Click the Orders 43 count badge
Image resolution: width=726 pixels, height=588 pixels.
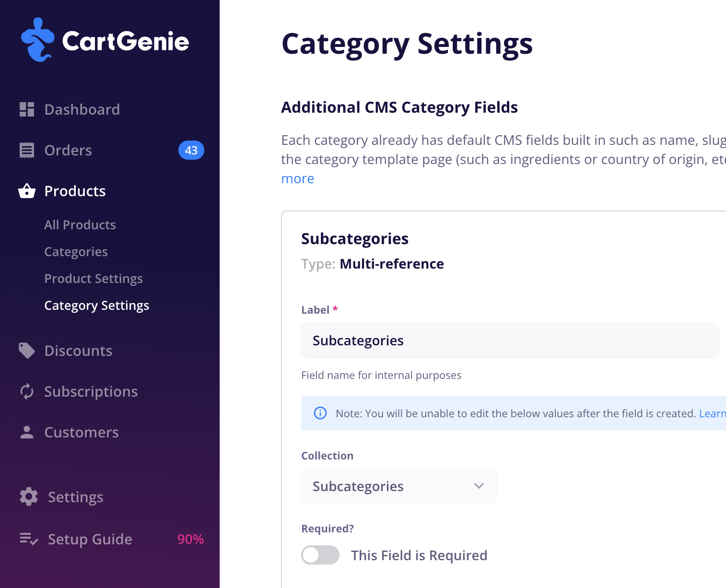tap(191, 150)
